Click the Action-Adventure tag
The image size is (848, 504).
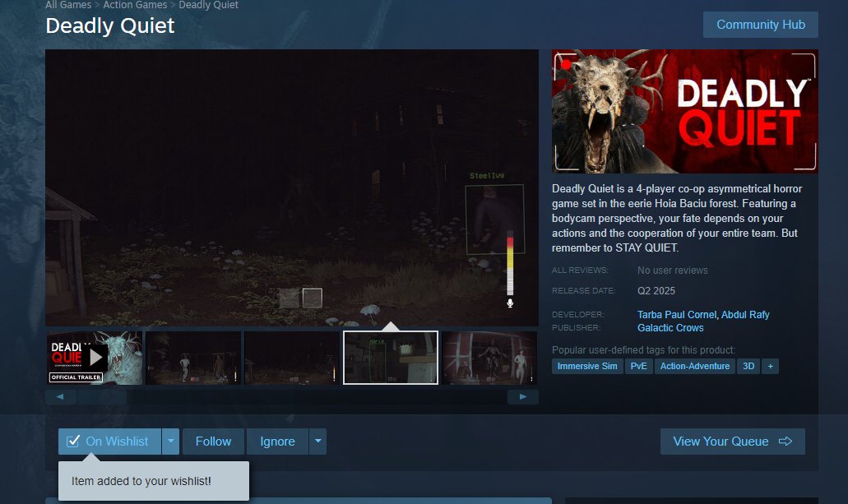click(x=695, y=366)
